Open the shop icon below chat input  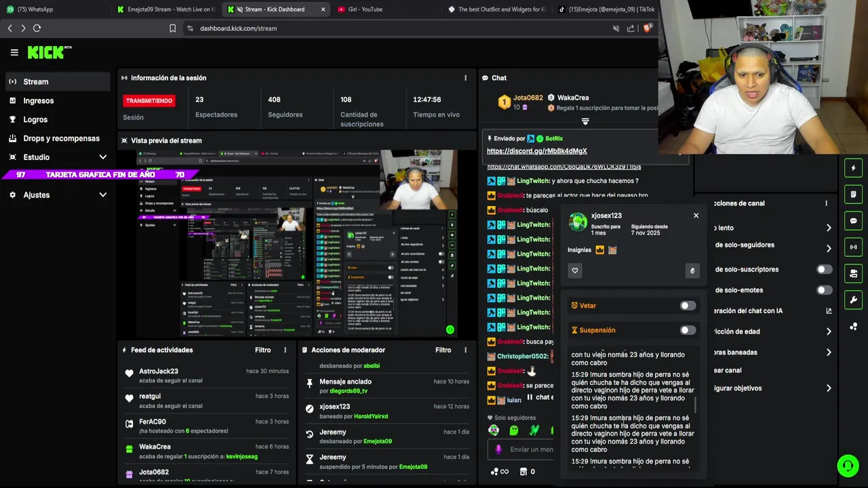pyautogui.click(x=523, y=472)
